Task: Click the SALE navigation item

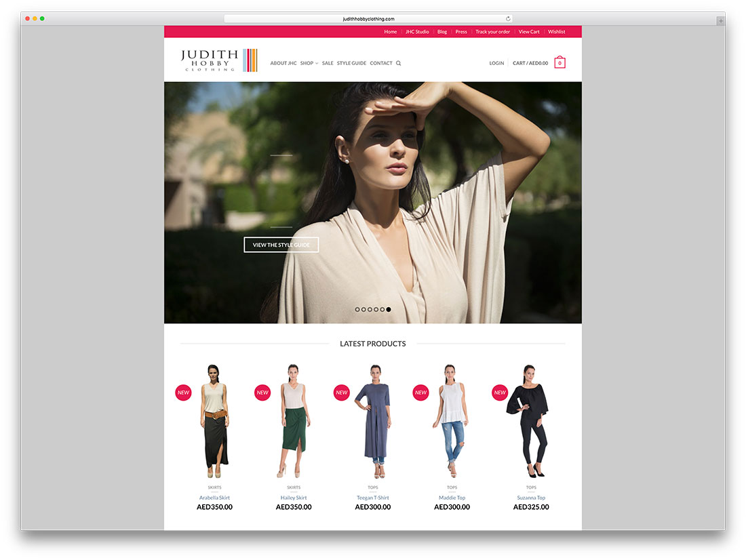Action: (x=328, y=63)
